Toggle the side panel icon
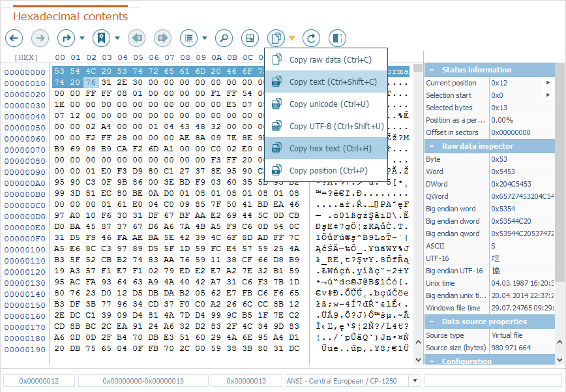 [x=337, y=38]
